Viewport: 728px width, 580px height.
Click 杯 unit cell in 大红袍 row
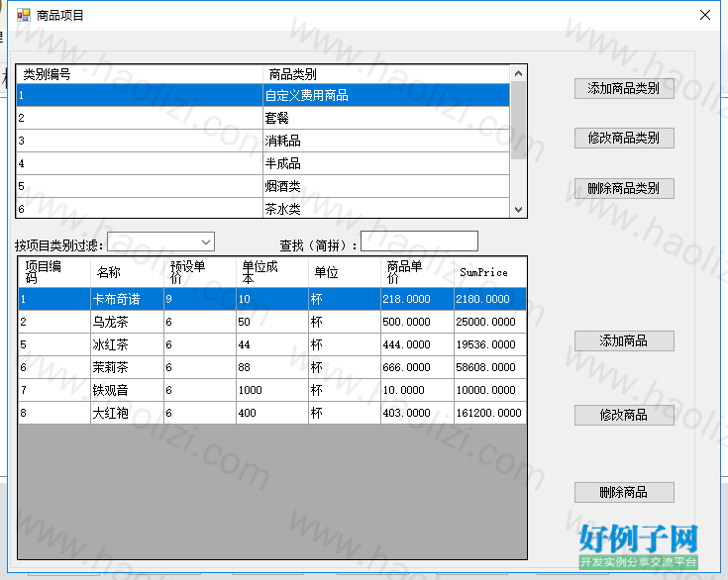point(345,413)
